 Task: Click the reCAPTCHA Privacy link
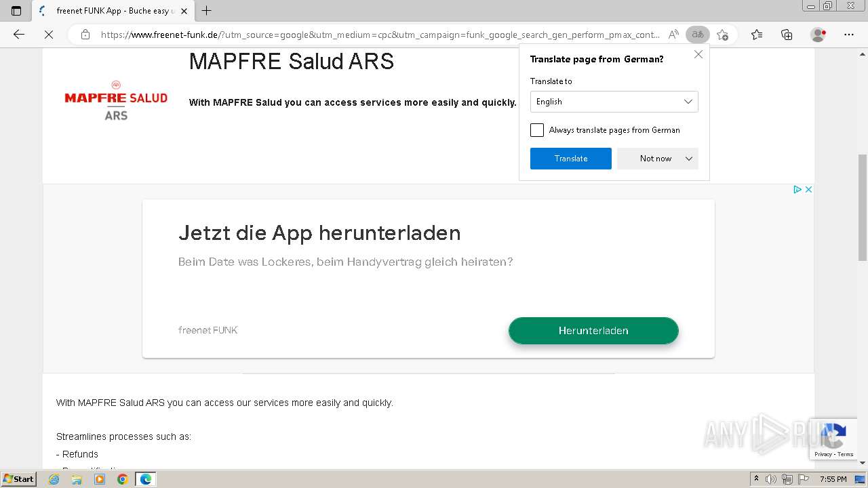click(823, 455)
